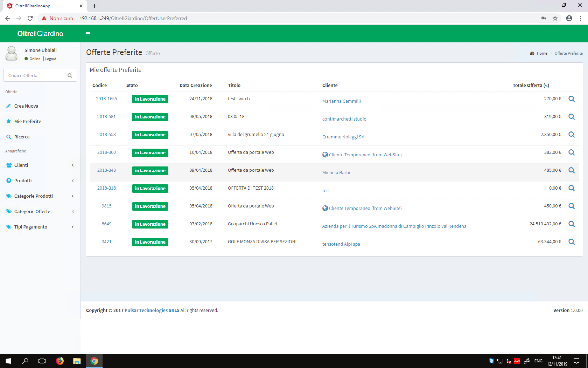The height and width of the screenshot is (368, 588).
Task: Open details magnifier for offer 2018-581
Action: (572, 117)
